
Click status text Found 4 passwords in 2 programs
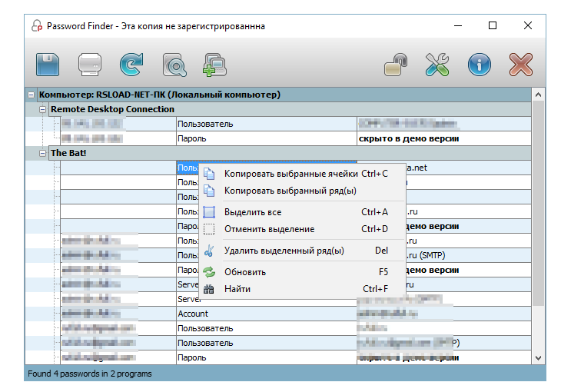pyautogui.click(x=90, y=374)
